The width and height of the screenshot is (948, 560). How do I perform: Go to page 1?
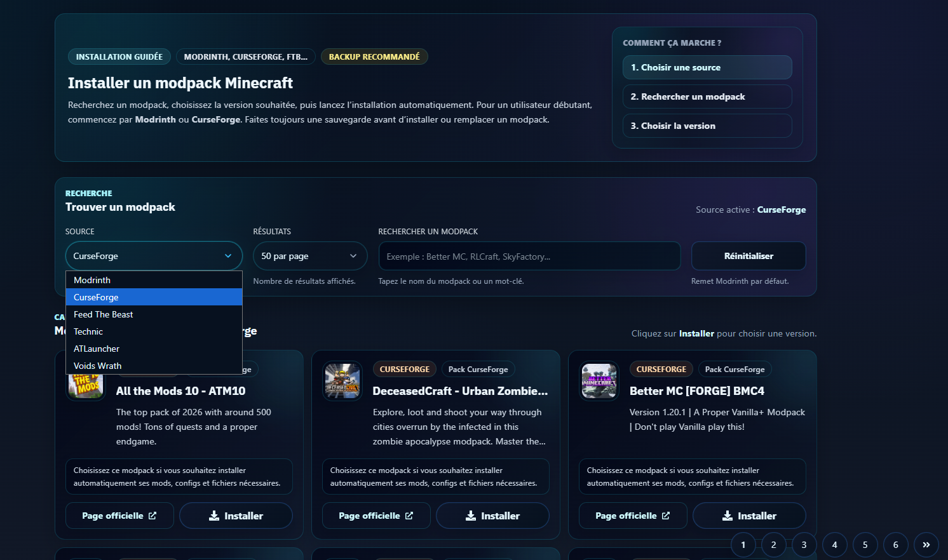[x=743, y=545]
